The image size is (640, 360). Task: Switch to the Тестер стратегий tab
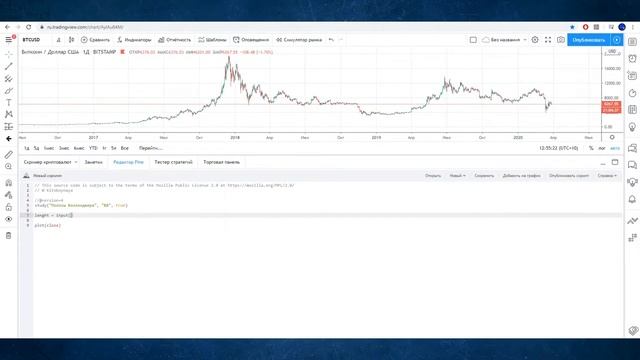click(x=173, y=162)
